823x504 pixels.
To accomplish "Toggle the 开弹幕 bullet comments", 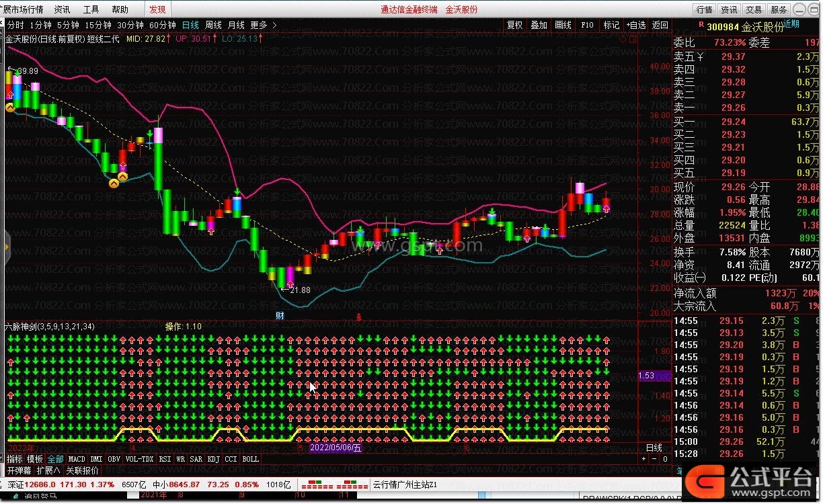I will (19, 470).
